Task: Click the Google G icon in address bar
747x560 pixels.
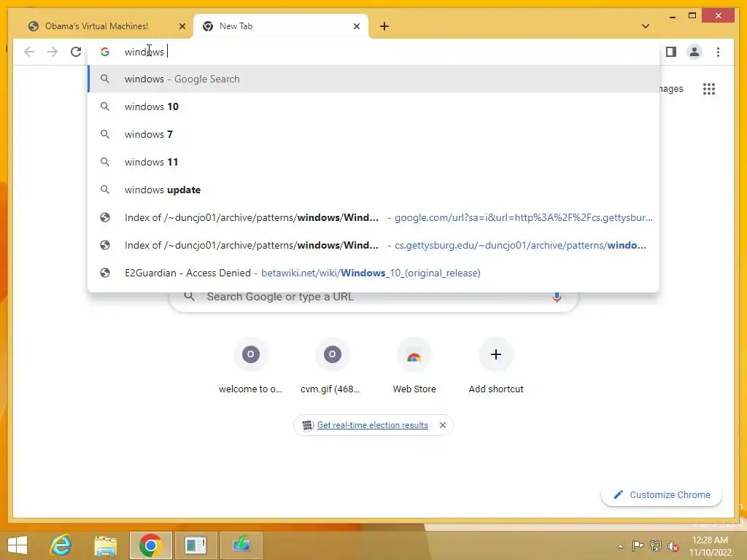Action: [105, 52]
